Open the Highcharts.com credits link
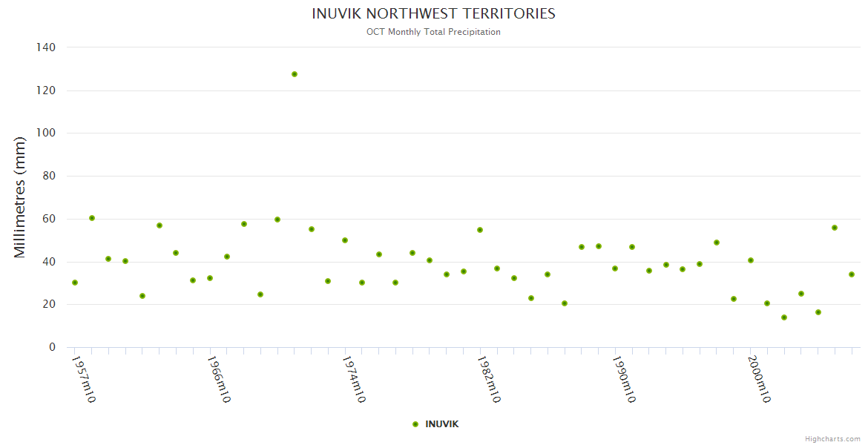 832,439
